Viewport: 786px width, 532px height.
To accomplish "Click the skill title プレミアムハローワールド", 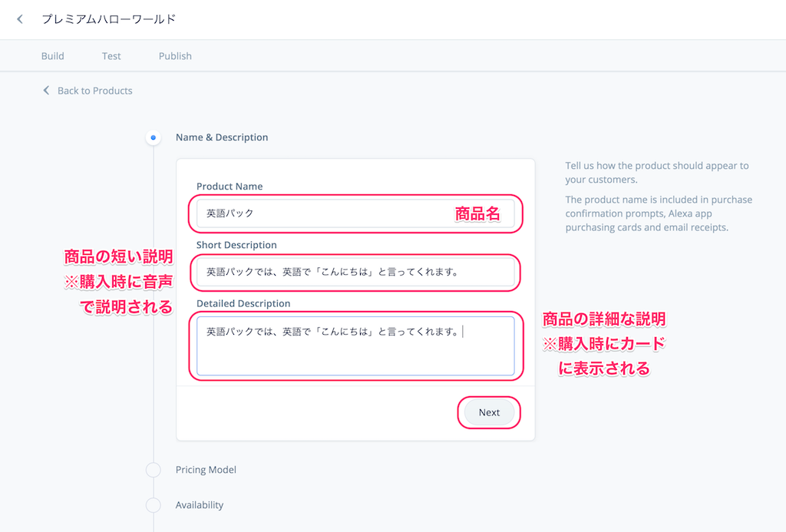I will (110, 18).
